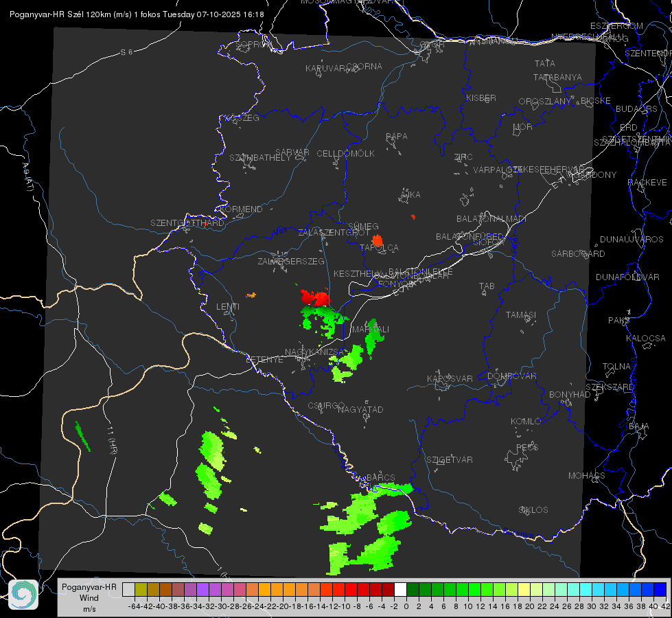Click the RÁCKEVE city label
The height and width of the screenshot is (618, 672).
647,183
